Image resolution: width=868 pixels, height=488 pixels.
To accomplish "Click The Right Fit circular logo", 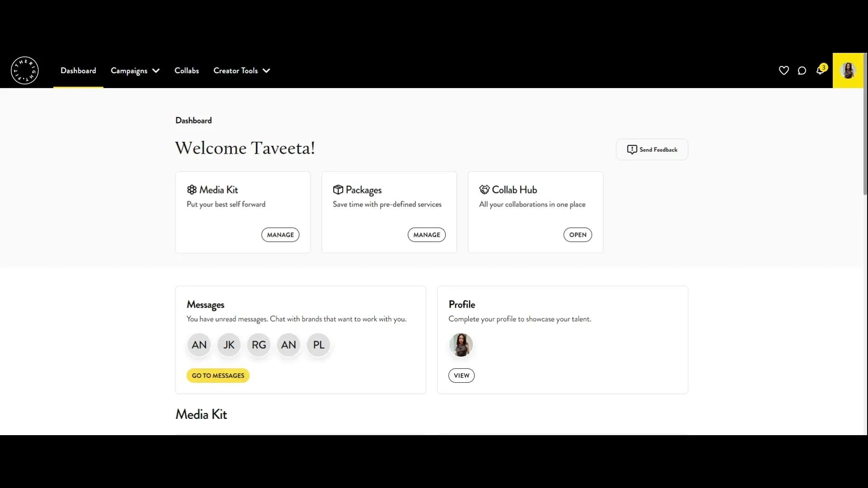I will click(25, 70).
